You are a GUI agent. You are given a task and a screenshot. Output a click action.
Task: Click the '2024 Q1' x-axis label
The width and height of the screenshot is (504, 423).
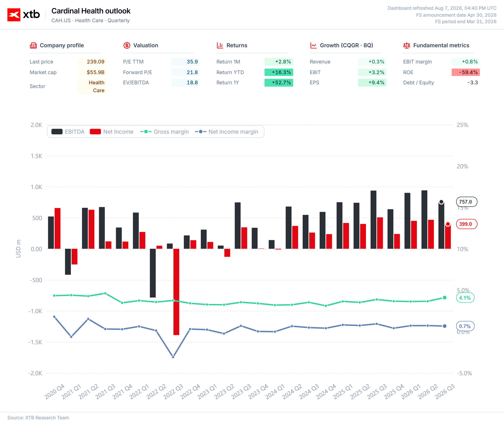tap(275, 391)
